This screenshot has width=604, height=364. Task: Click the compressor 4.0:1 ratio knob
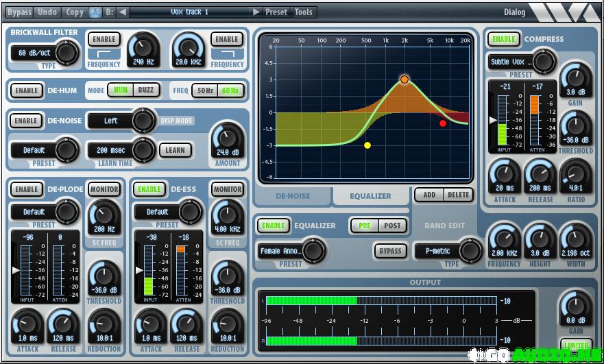coord(575,174)
